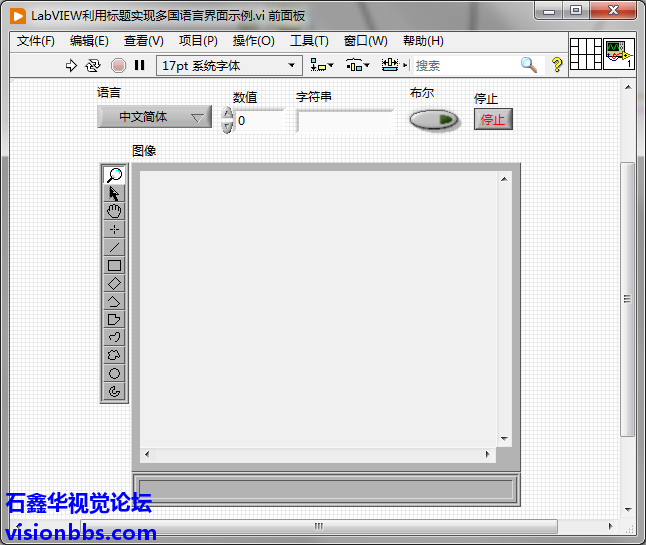The height and width of the screenshot is (545, 646).
Task: Open the 操作(O) menu
Action: 253,41
